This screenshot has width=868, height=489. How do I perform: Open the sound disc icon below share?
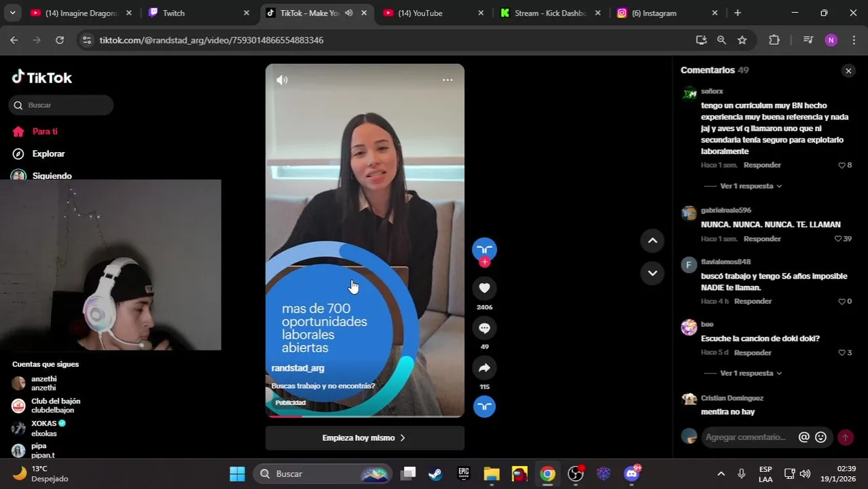[484, 406]
